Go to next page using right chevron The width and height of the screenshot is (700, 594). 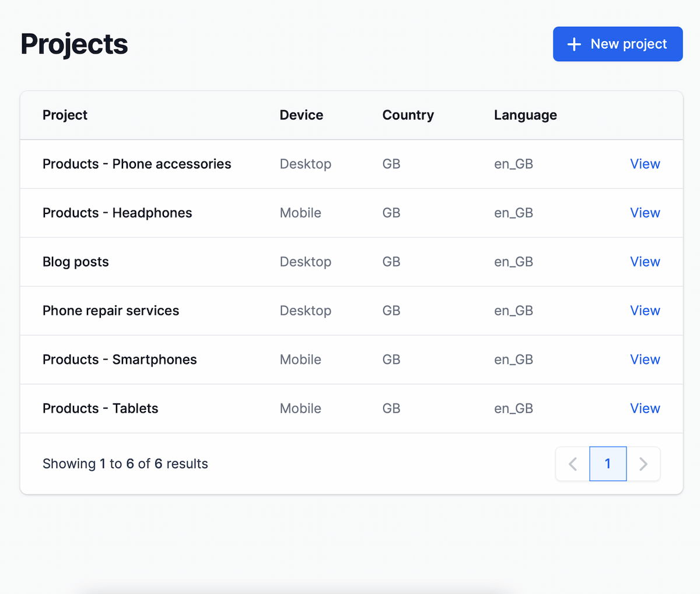point(643,464)
